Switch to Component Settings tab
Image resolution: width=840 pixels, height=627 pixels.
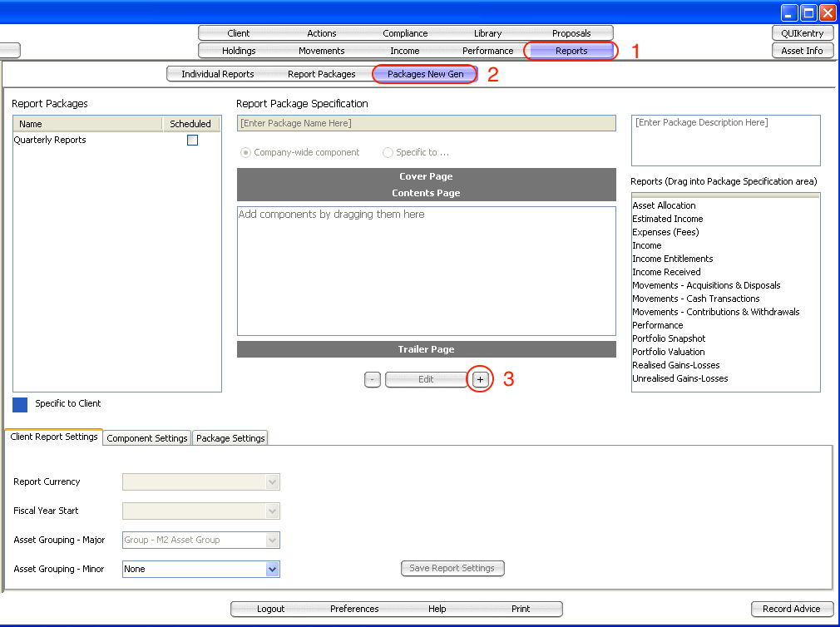point(147,438)
